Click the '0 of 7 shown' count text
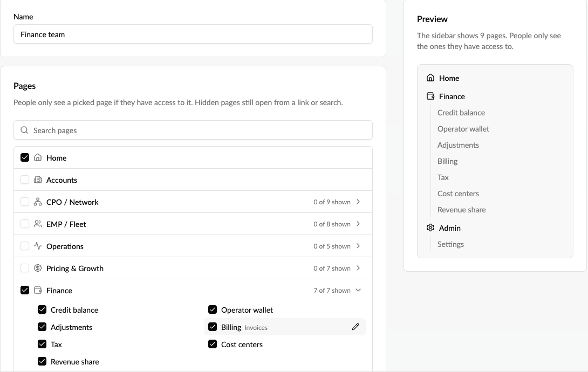 [332, 268]
